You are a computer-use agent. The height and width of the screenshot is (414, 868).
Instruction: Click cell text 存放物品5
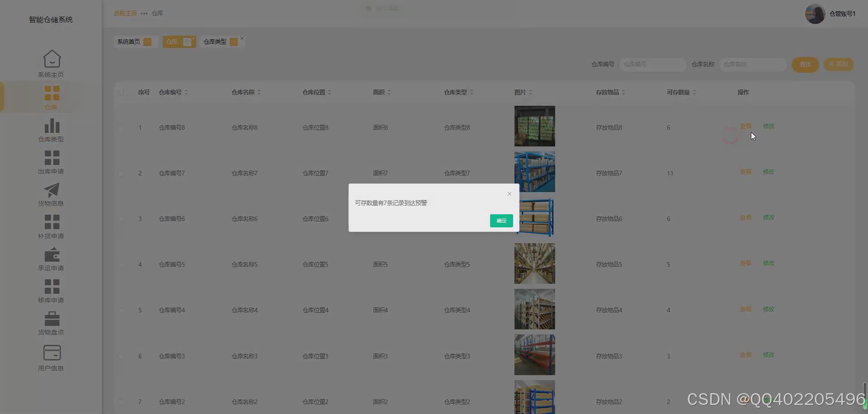point(609,264)
